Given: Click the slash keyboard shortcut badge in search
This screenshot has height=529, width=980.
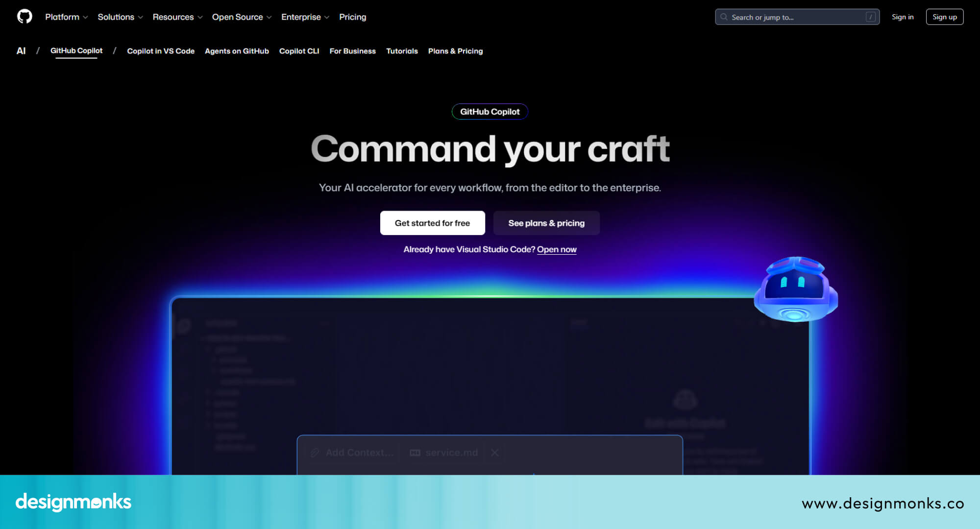Looking at the screenshot, I should [x=869, y=16].
